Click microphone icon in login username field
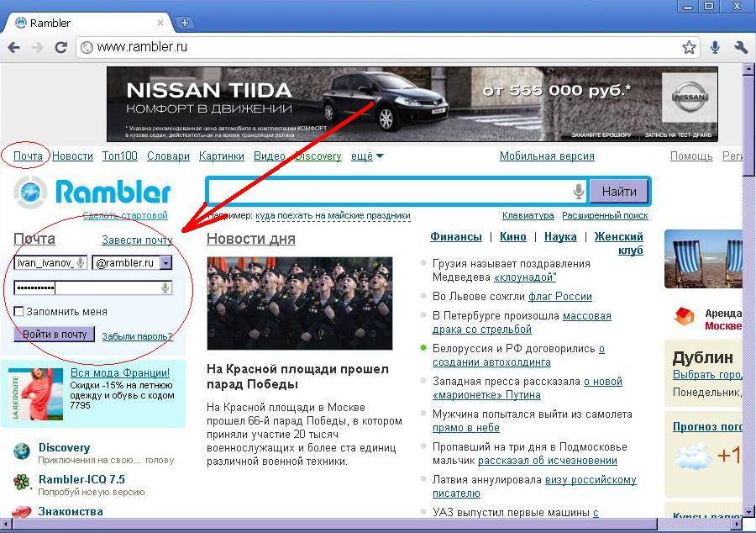This screenshot has height=533, width=756. coord(81,262)
